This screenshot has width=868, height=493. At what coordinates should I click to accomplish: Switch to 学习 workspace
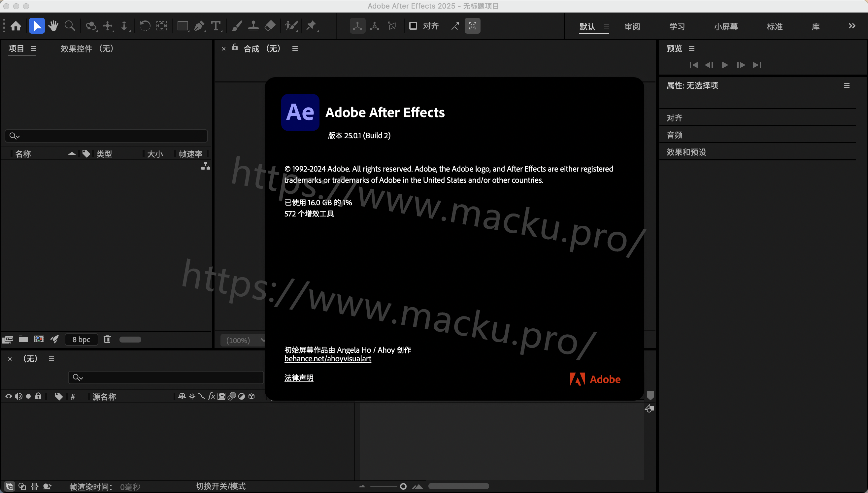click(677, 27)
